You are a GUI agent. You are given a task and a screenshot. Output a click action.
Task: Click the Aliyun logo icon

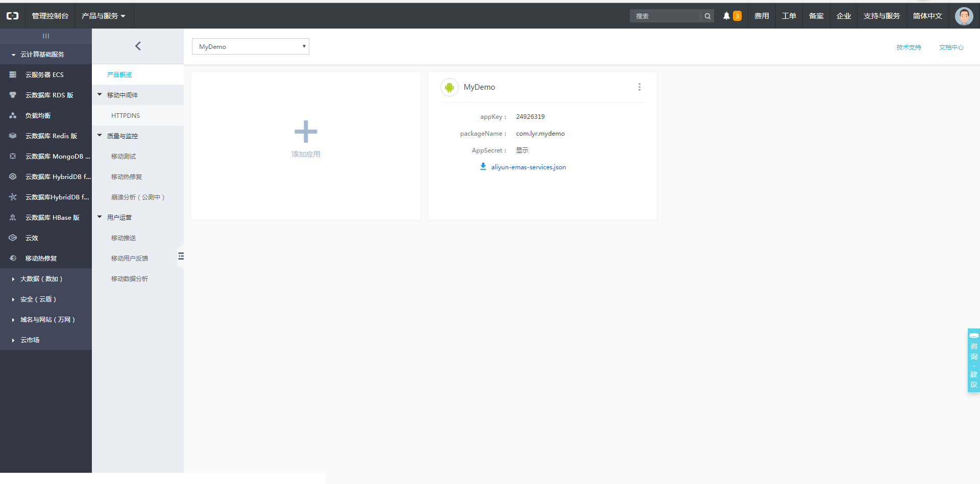click(x=12, y=16)
